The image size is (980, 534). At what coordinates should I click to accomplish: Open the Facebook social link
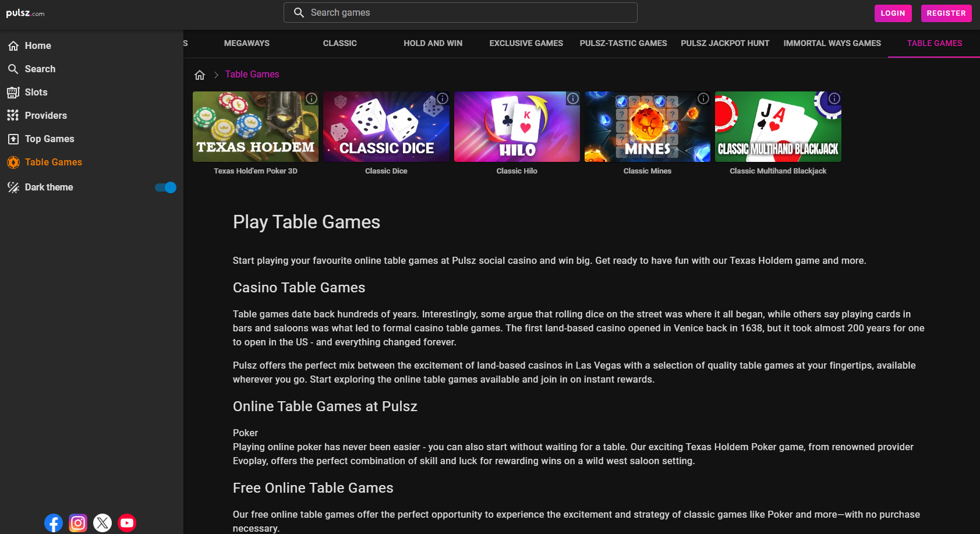(x=54, y=523)
